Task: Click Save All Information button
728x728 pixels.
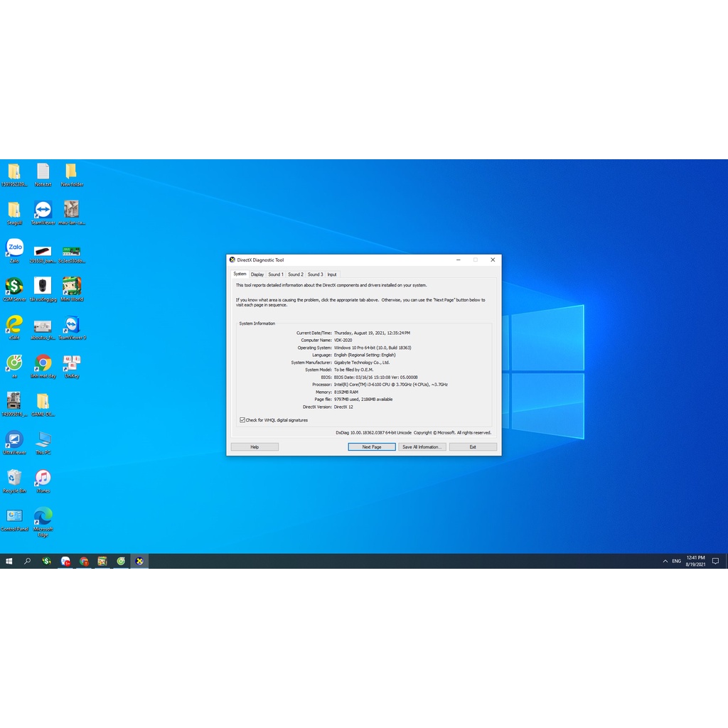Action: pyautogui.click(x=422, y=447)
